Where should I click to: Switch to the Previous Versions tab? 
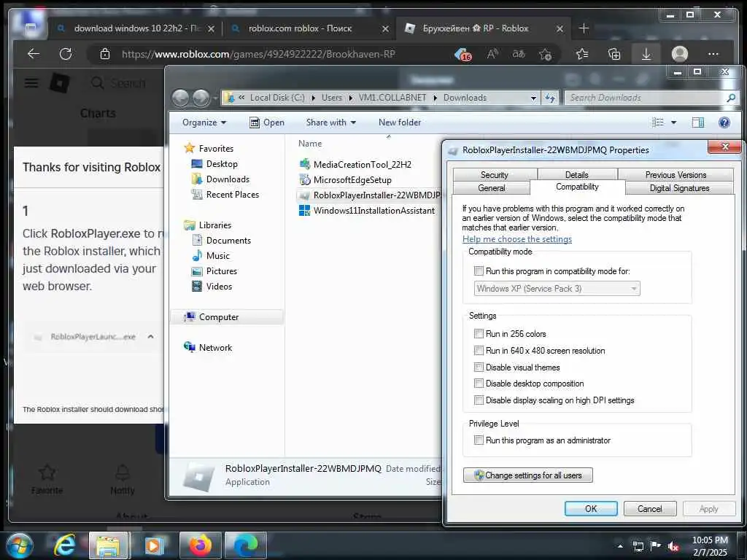[676, 174]
